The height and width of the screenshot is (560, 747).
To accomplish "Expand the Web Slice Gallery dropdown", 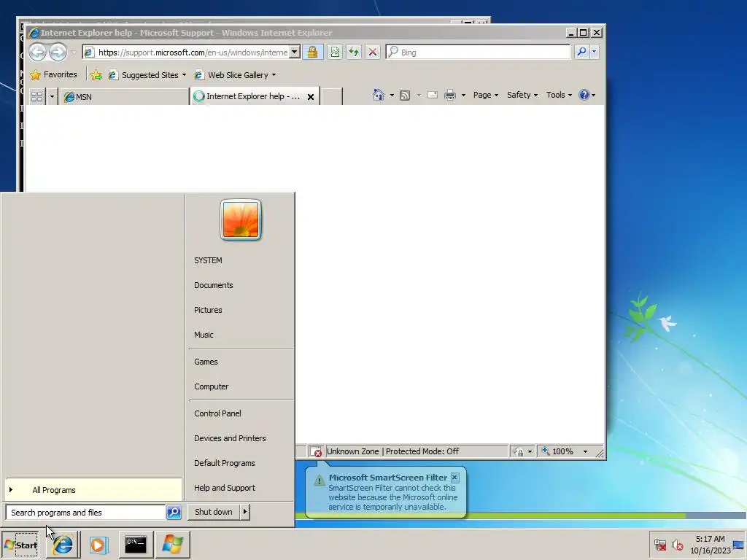I will click(274, 75).
